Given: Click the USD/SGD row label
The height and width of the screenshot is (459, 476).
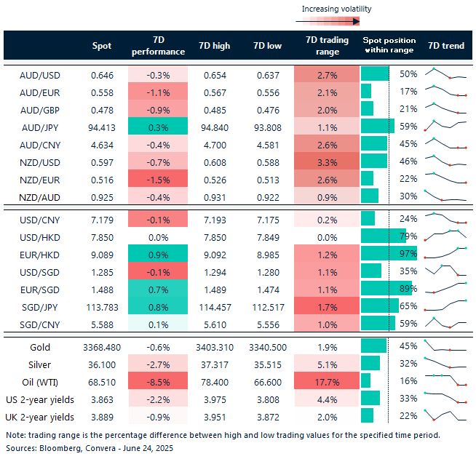Looking at the screenshot, I should click(40, 273).
